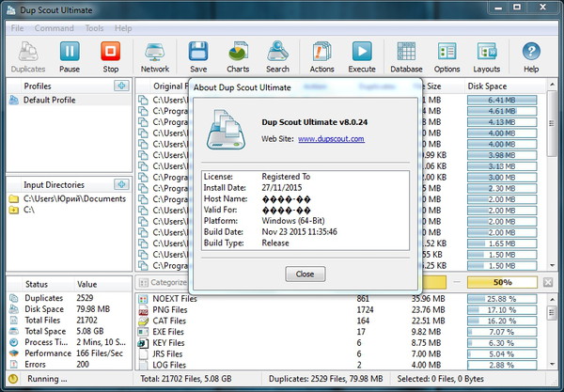Click the 50% filter level bar
564x392 pixels.
click(502, 282)
